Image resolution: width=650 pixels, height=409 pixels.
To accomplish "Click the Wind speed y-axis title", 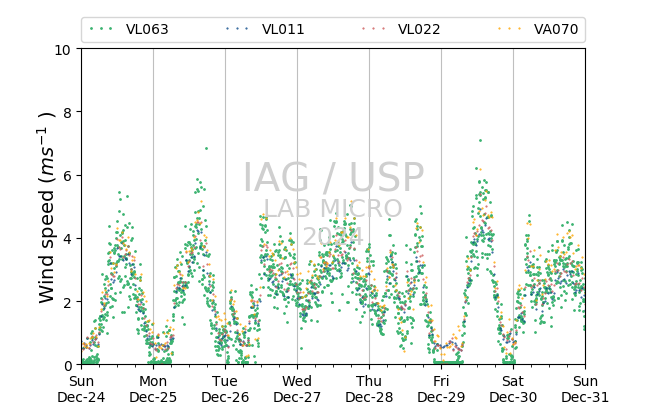I will (x=46, y=207).
